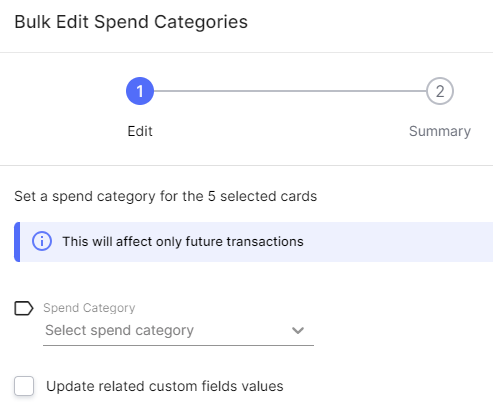Select the Edit step label
The height and width of the screenshot is (417, 493).
point(140,131)
